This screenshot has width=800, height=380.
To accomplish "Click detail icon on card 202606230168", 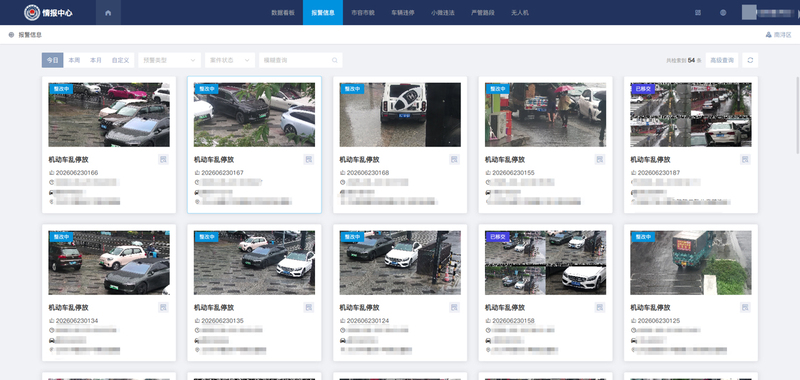I will (x=454, y=160).
